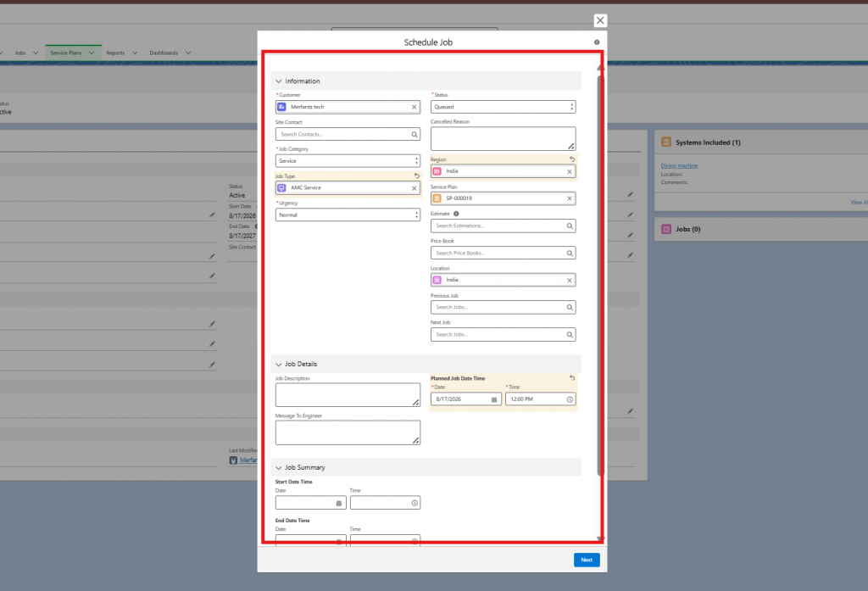The width and height of the screenshot is (868, 591).
Task: Open the Reports tab
Action: click(x=115, y=53)
